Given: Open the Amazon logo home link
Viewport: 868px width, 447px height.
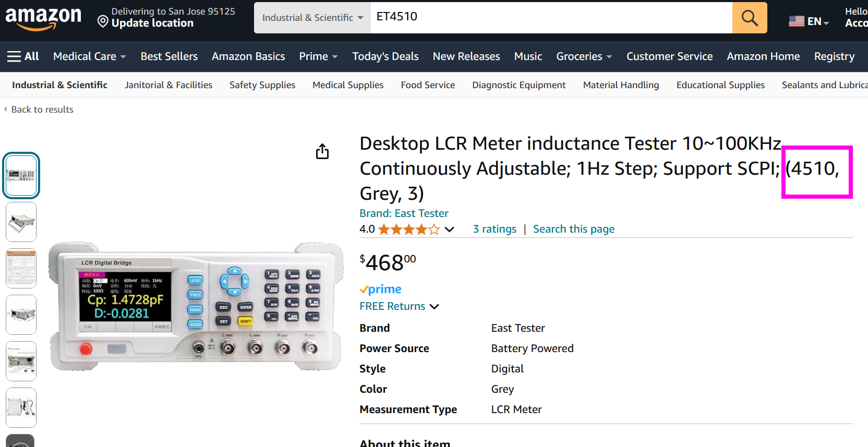Looking at the screenshot, I should [43, 19].
